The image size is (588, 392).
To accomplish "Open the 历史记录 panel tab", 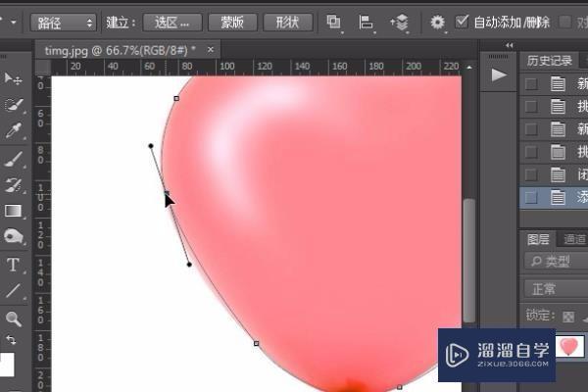I will coord(550,61).
